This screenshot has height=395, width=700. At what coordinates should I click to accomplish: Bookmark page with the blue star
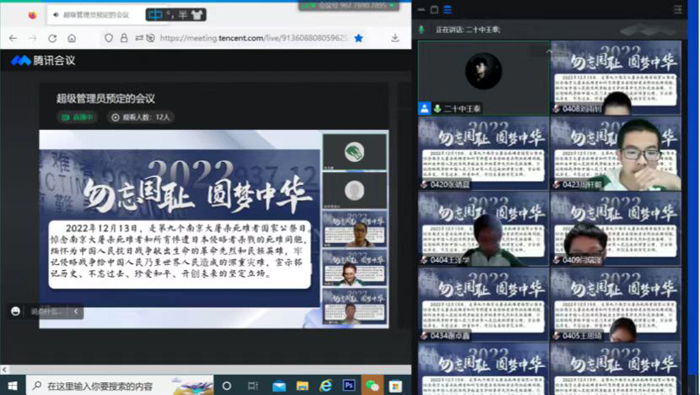(358, 38)
